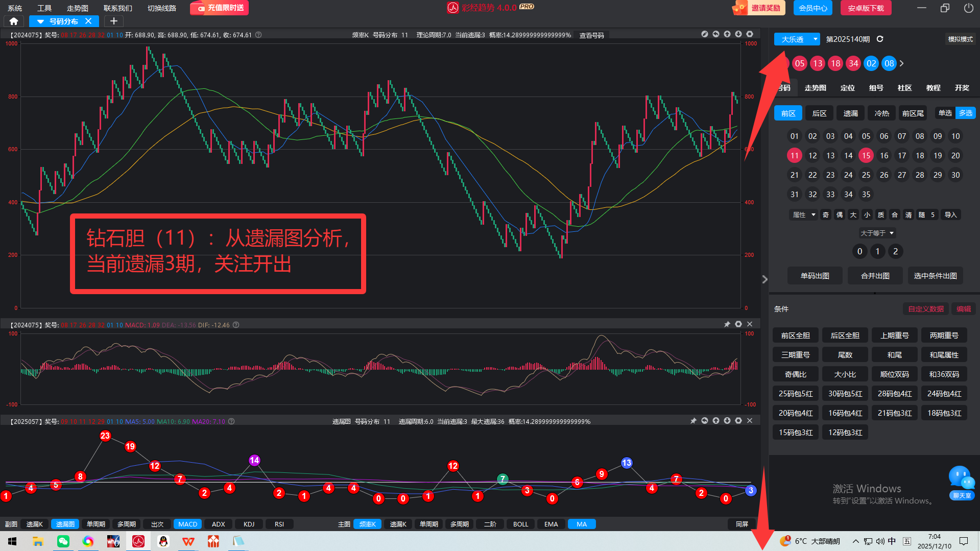This screenshot has height=551, width=980.
Task: Expand the 大乐透 lottery type dropdown
Action: (x=816, y=39)
